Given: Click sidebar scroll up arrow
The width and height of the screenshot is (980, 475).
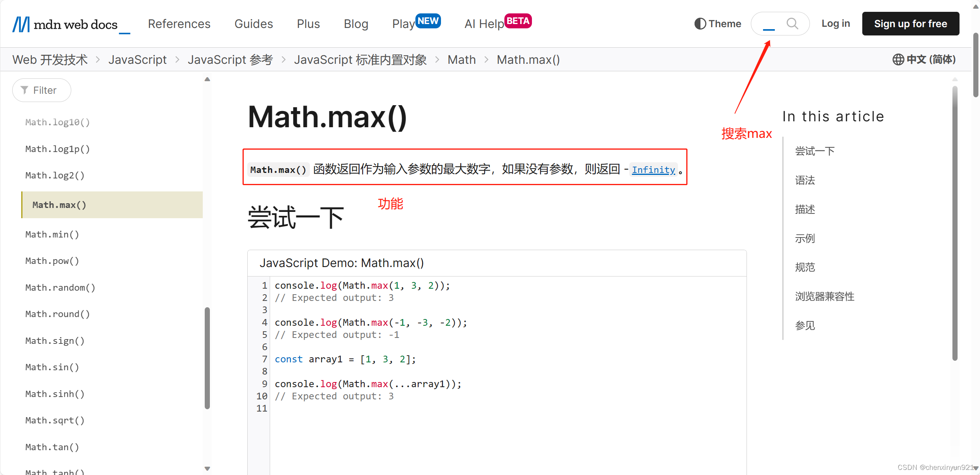Looking at the screenshot, I should pyautogui.click(x=207, y=79).
